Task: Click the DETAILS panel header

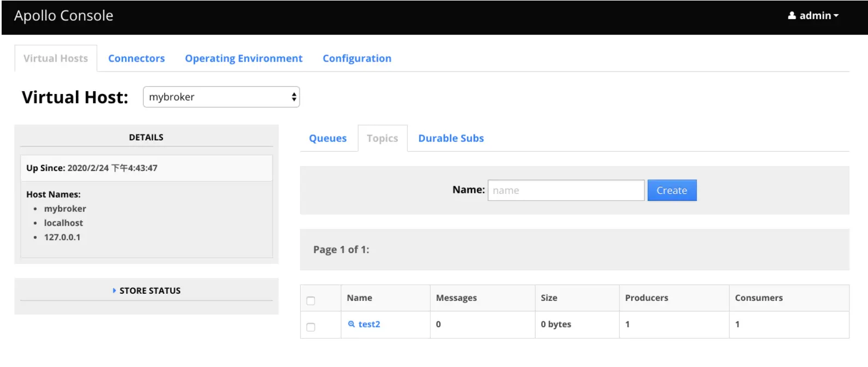Action: (x=146, y=137)
